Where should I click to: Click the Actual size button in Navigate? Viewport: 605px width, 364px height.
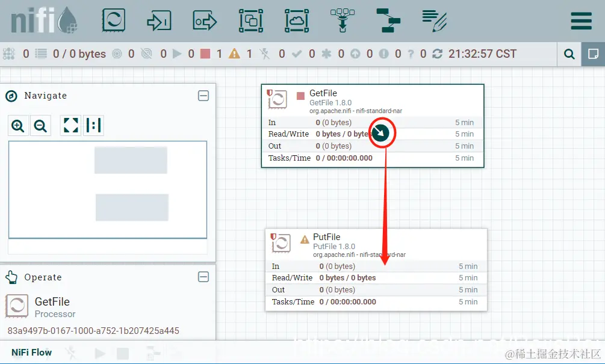point(93,125)
